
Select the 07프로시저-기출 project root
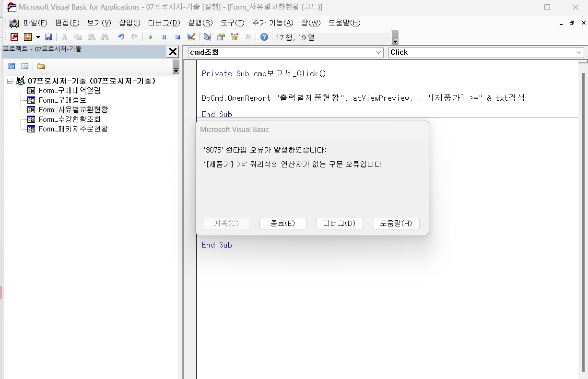point(92,81)
